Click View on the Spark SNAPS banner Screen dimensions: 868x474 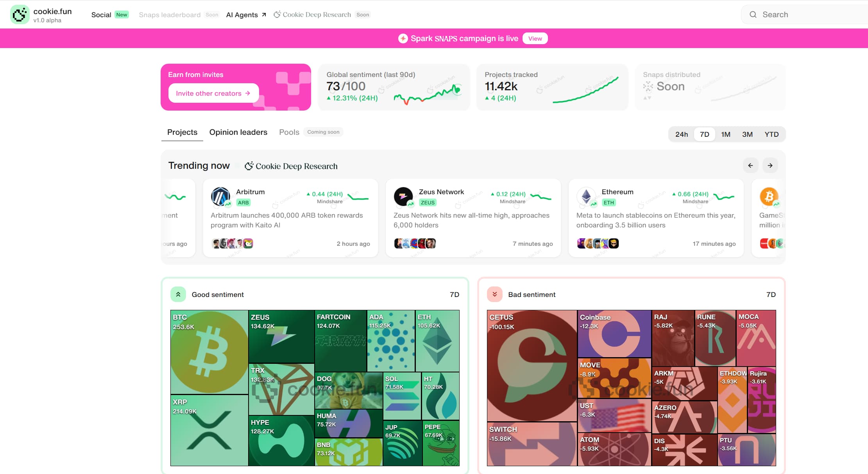pos(535,38)
